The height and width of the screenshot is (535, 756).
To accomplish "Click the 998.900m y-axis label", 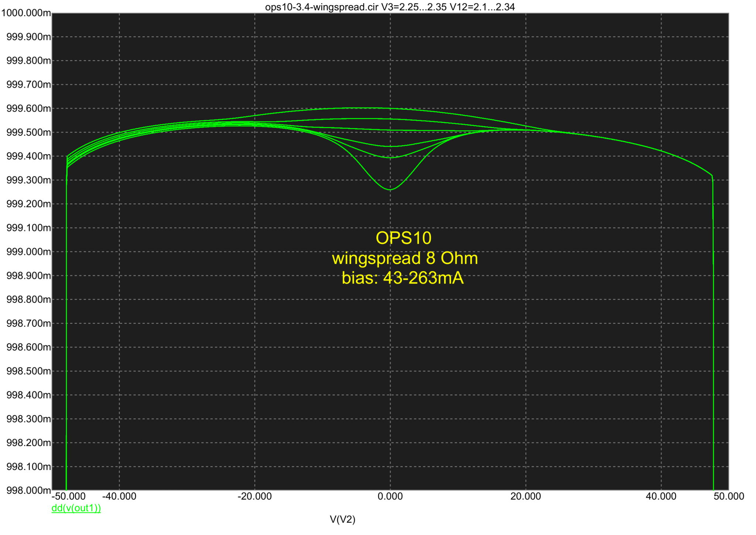I will pyautogui.click(x=29, y=275).
